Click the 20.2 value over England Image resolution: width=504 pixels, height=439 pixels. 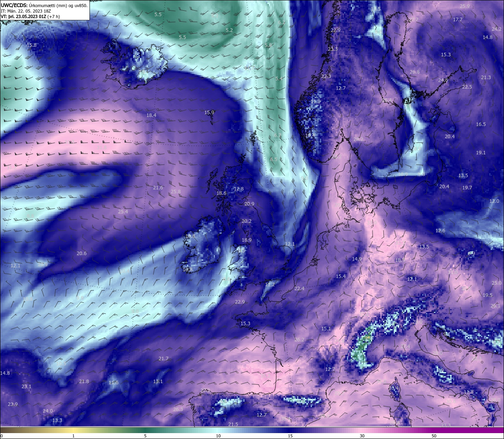click(246, 221)
